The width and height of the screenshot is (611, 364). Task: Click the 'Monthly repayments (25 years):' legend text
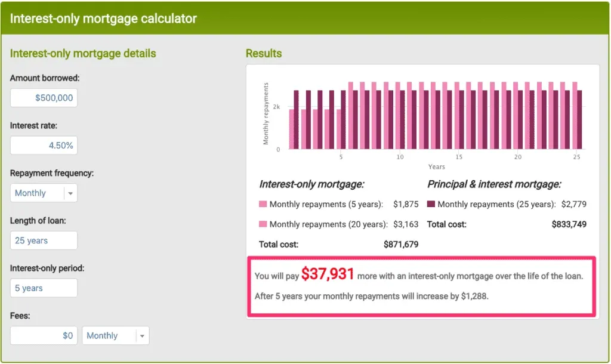[x=497, y=204]
